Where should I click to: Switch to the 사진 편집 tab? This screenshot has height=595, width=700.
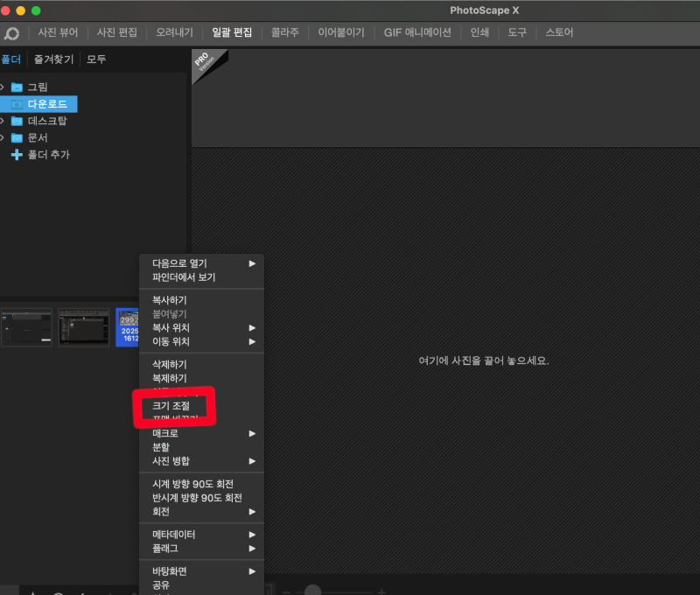[116, 31]
